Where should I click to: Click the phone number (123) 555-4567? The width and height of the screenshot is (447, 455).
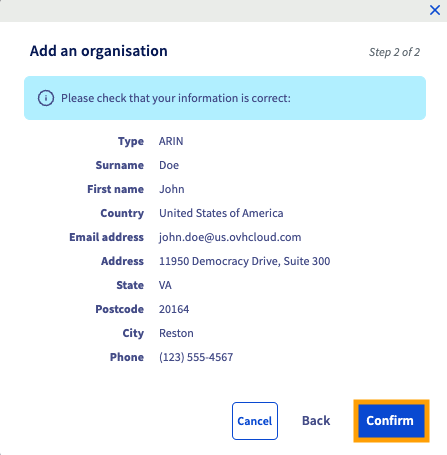[196, 357]
